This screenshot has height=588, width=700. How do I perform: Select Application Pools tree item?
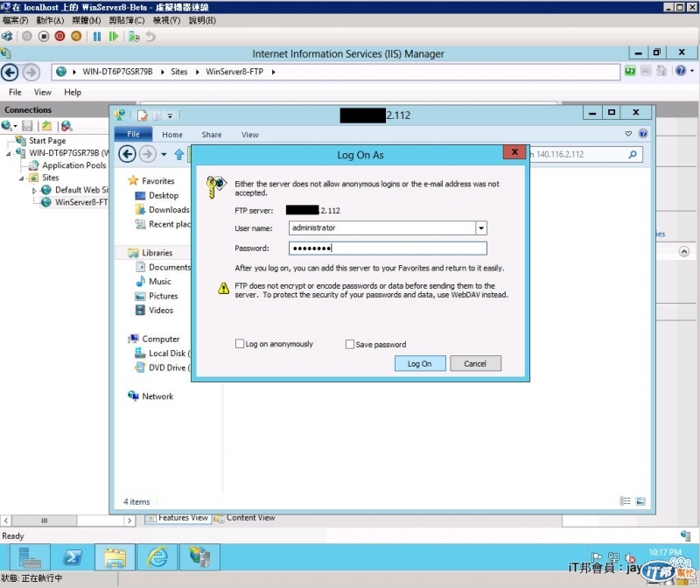point(74,165)
